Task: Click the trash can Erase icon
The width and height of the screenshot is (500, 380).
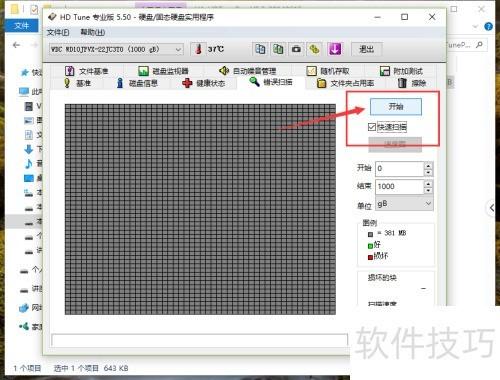Action: 403,83
